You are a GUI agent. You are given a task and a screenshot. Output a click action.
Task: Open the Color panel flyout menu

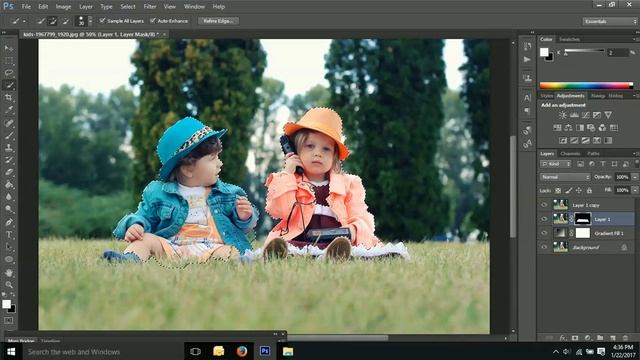[635, 39]
